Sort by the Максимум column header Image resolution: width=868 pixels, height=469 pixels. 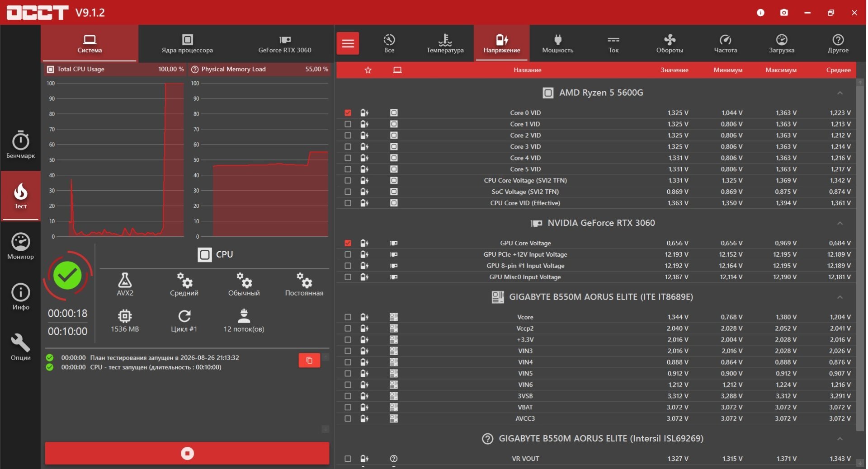coord(781,70)
